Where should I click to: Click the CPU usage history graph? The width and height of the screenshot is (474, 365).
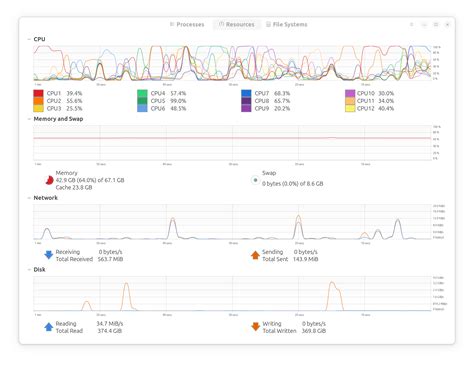click(232, 63)
